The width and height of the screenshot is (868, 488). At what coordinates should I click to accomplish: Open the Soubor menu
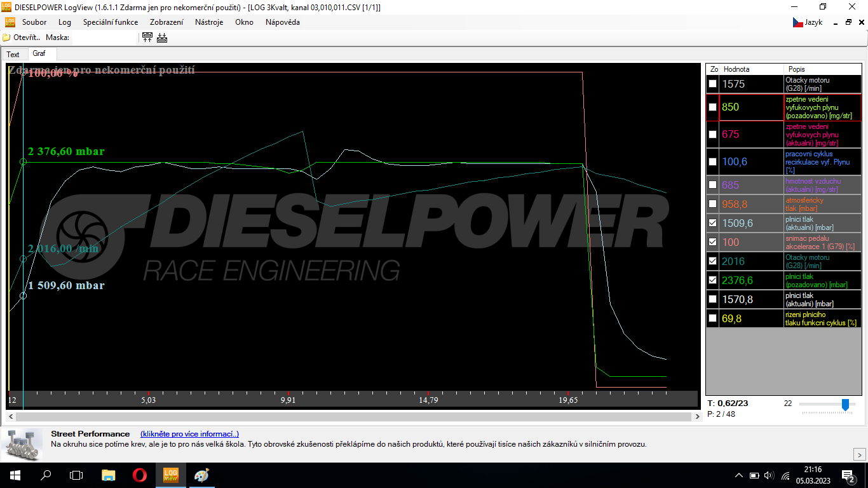[34, 22]
